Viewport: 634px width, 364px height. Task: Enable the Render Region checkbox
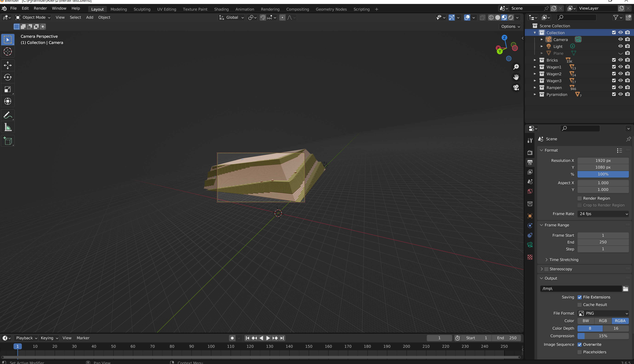[579, 198]
